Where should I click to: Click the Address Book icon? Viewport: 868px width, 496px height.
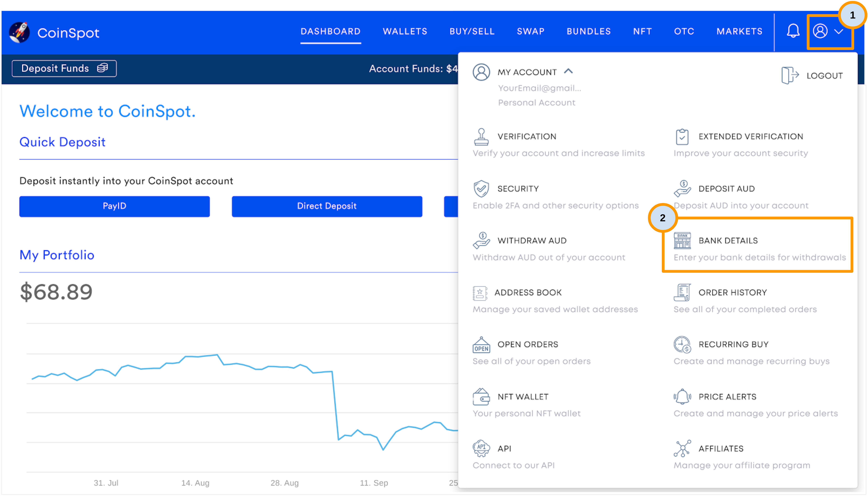[480, 293]
